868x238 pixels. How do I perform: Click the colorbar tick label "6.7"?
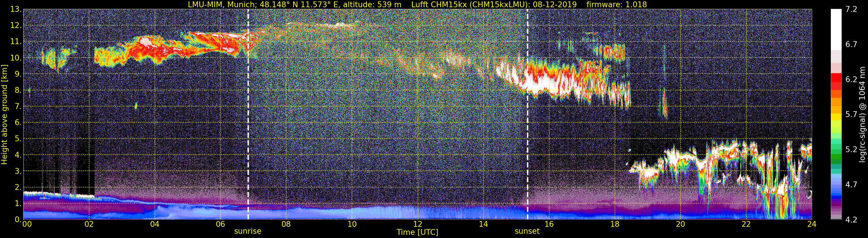point(851,44)
